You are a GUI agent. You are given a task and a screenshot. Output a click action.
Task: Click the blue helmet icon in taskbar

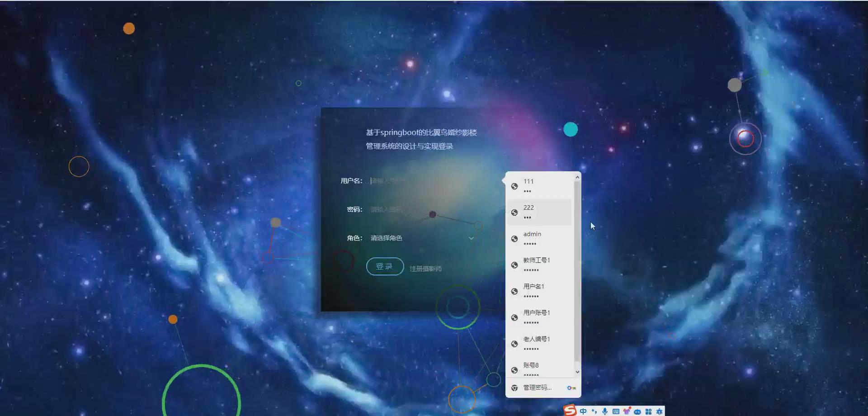[637, 411]
